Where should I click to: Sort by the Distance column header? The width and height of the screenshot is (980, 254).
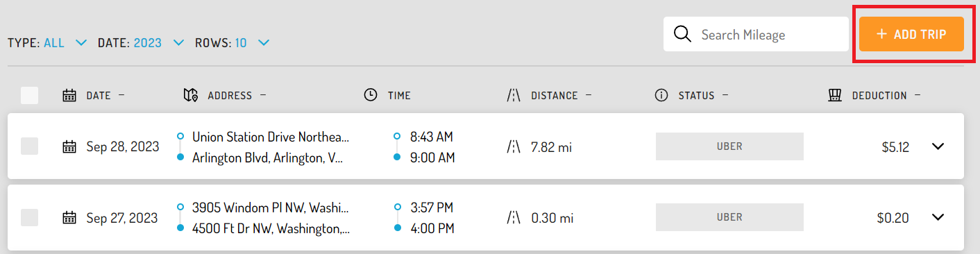click(x=555, y=95)
